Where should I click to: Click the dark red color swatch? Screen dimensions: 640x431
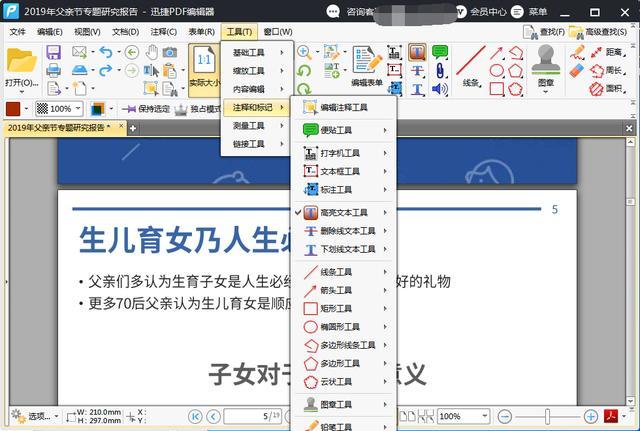point(13,109)
